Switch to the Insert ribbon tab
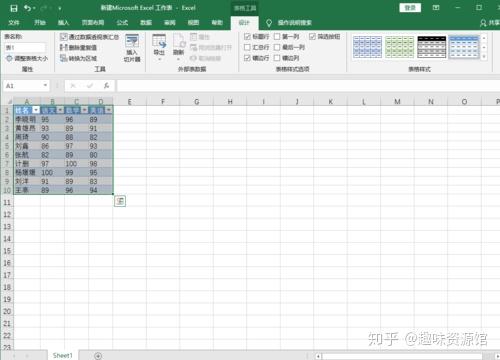 pyautogui.click(x=63, y=22)
